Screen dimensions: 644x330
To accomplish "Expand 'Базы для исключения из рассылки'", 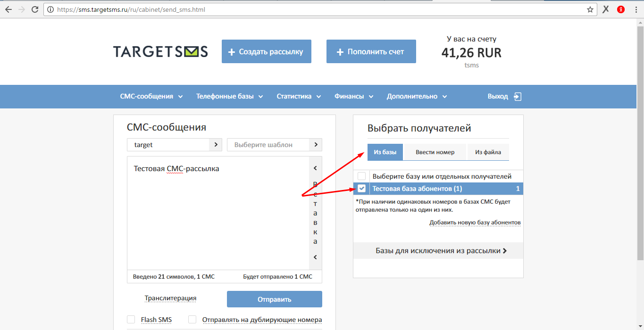I will pyautogui.click(x=438, y=251).
